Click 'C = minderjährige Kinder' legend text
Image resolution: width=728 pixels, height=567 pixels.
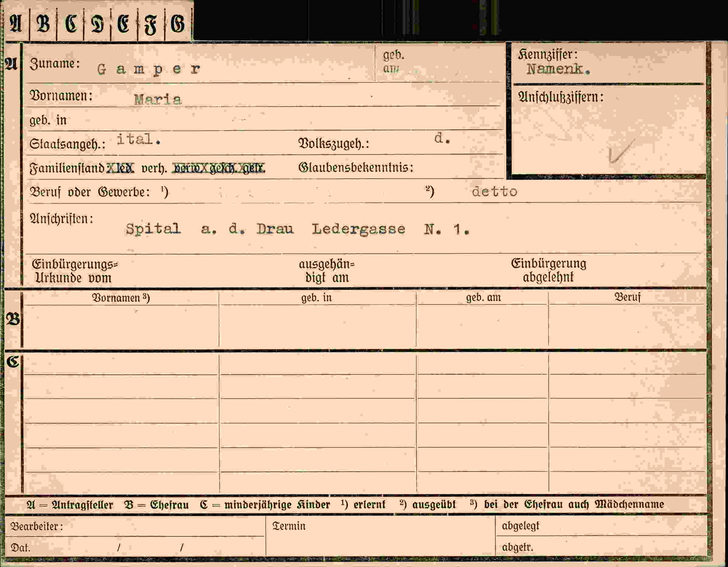(265, 505)
